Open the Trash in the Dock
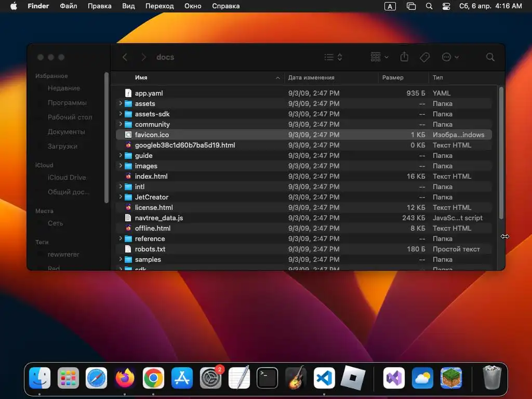Image resolution: width=532 pixels, height=399 pixels. (491, 377)
